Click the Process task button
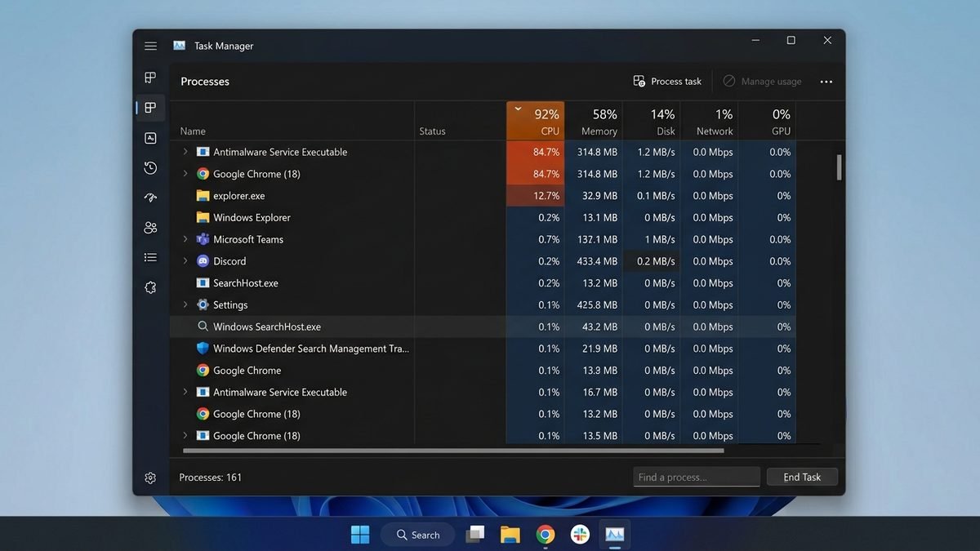Viewport: 980px width, 551px height. pos(667,82)
